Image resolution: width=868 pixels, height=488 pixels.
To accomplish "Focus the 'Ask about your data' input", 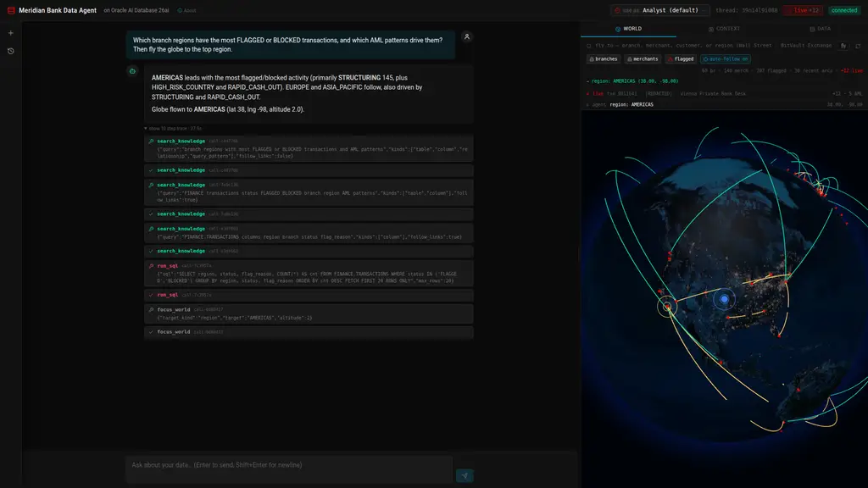I will pyautogui.click(x=289, y=469).
